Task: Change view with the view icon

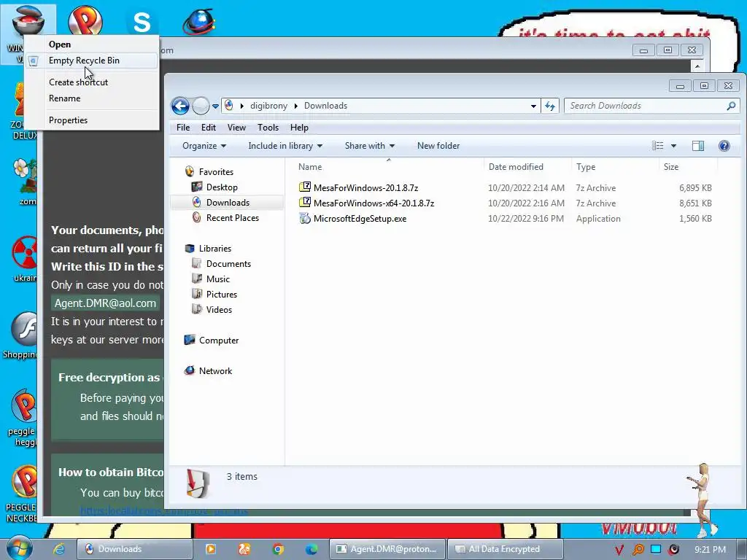Action: pyautogui.click(x=657, y=146)
